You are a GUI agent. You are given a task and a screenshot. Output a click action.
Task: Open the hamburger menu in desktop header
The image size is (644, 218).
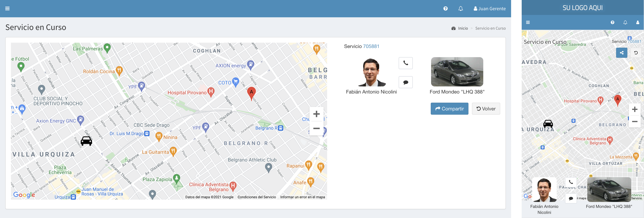point(8,8)
